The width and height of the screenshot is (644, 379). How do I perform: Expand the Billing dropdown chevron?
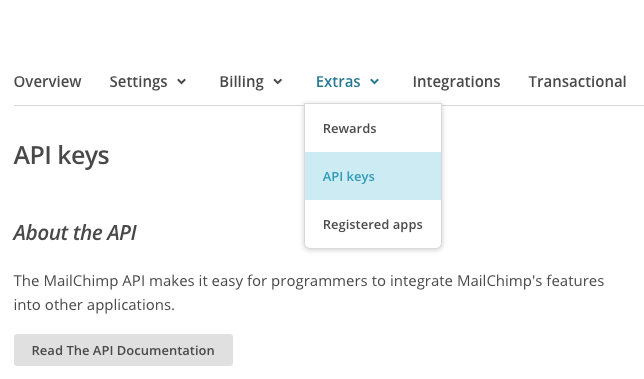click(x=278, y=82)
